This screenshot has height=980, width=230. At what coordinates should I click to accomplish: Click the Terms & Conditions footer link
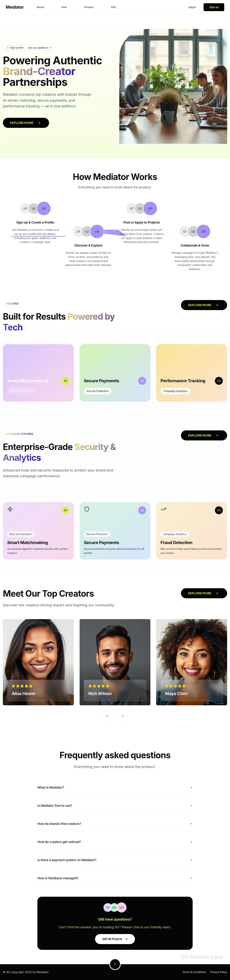click(x=194, y=972)
